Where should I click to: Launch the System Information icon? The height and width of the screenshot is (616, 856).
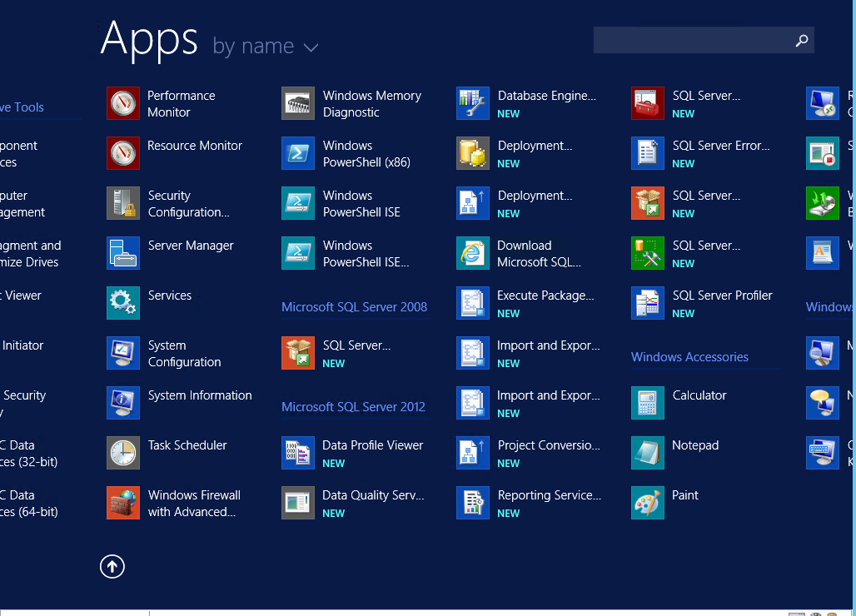(x=123, y=403)
